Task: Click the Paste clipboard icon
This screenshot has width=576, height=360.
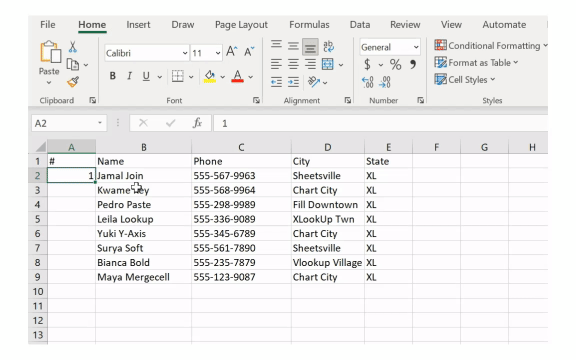Action: (50, 52)
